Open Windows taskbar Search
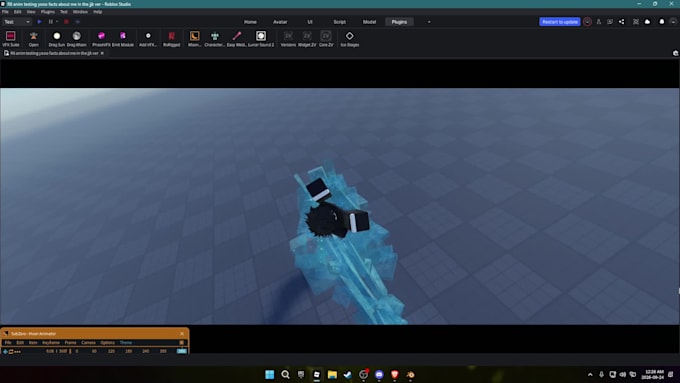 point(285,374)
